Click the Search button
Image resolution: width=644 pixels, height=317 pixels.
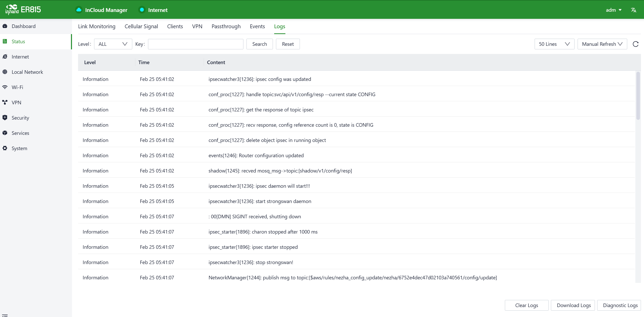[259, 44]
